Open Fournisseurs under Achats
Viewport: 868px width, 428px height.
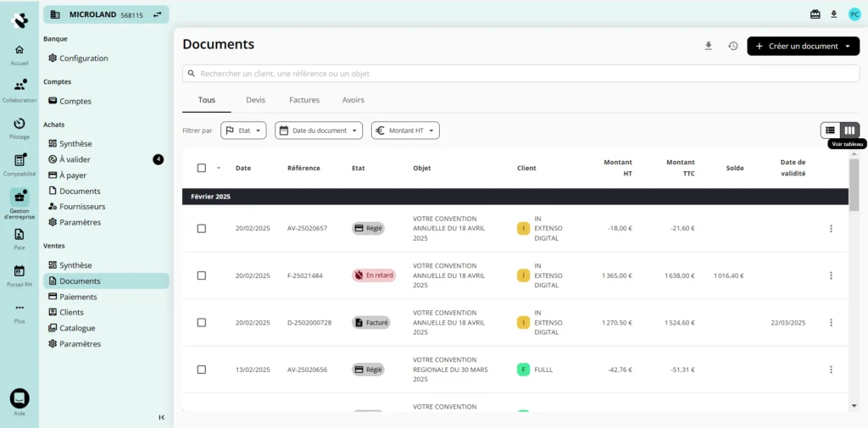tap(82, 206)
